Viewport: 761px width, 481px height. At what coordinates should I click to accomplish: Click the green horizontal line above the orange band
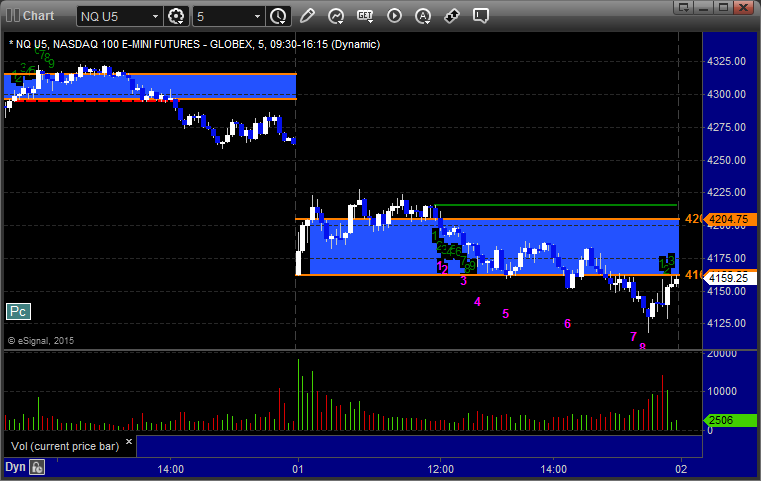[x=556, y=205]
